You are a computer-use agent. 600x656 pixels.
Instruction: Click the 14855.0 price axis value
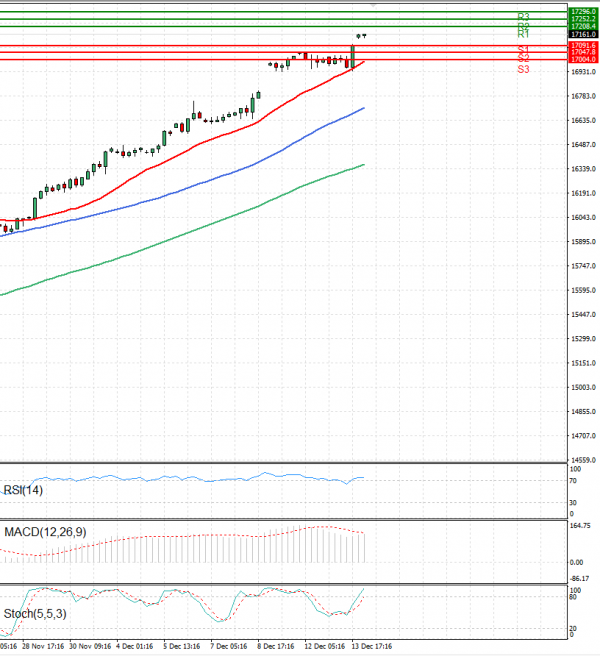click(583, 412)
